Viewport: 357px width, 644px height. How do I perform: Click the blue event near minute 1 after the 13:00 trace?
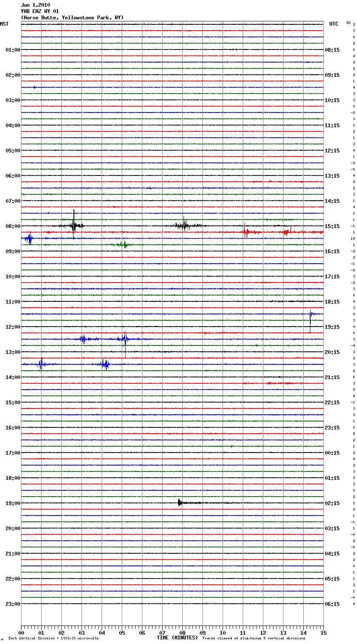click(41, 364)
